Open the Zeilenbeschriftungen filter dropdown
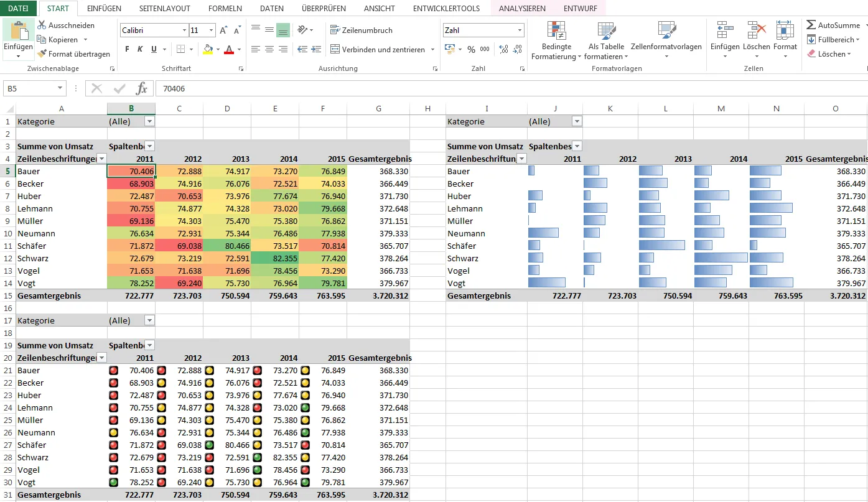The image size is (868, 502). coord(101,159)
